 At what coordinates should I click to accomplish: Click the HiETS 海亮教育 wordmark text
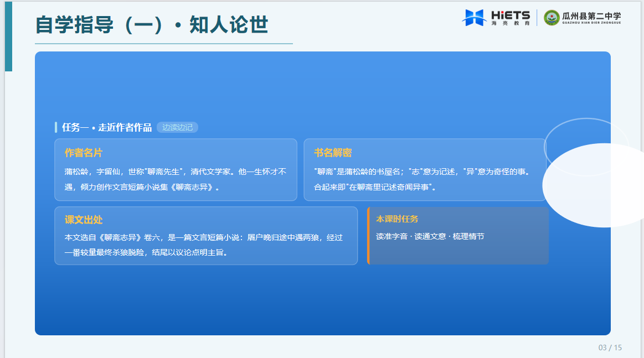coord(511,18)
